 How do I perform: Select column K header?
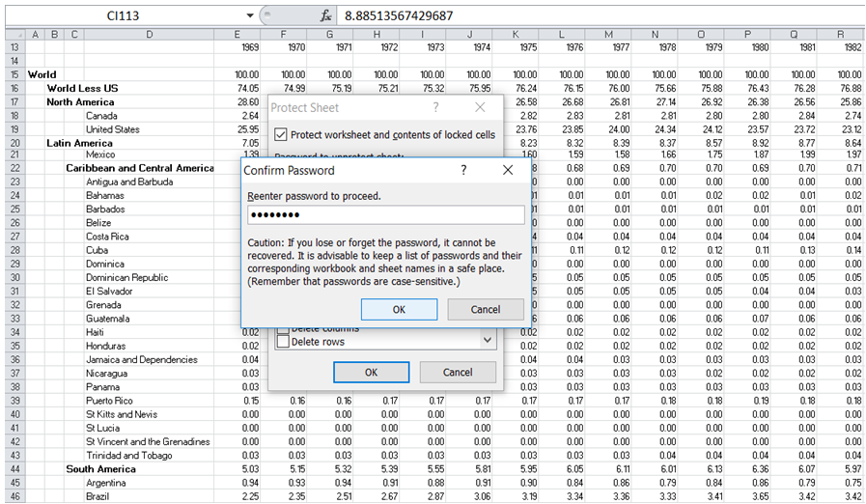516,34
